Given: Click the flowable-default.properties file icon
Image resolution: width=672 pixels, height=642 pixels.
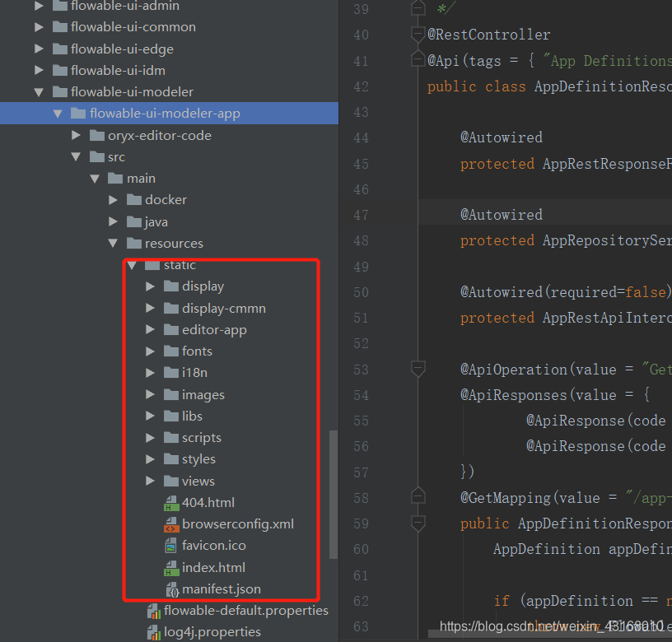Looking at the screenshot, I should pyautogui.click(x=154, y=610).
